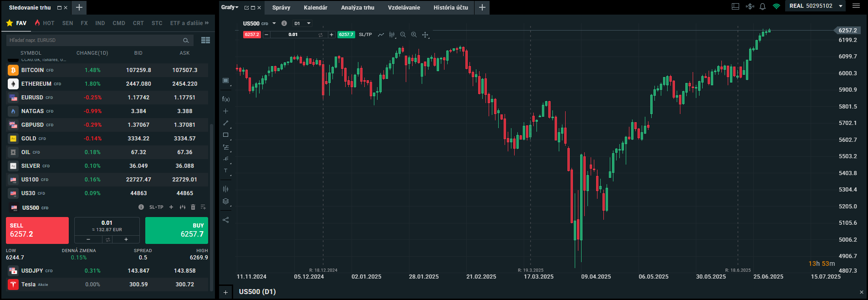Select the CRT category tab

[138, 23]
